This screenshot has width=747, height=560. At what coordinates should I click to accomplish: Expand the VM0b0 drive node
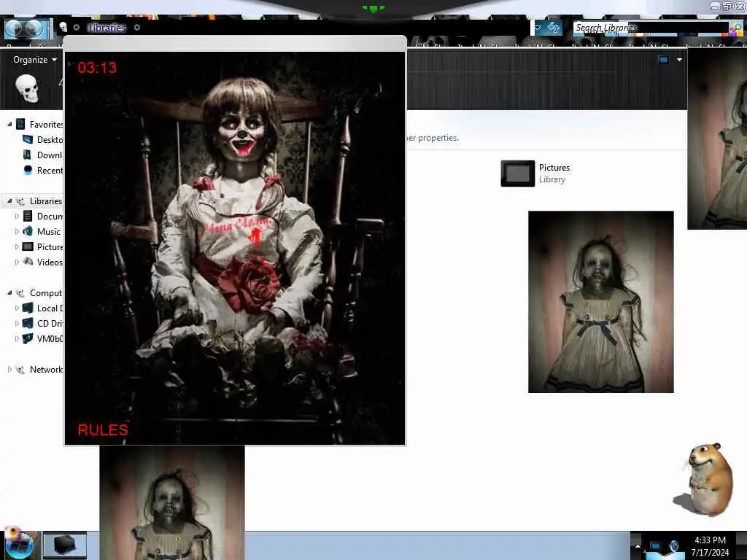18,338
